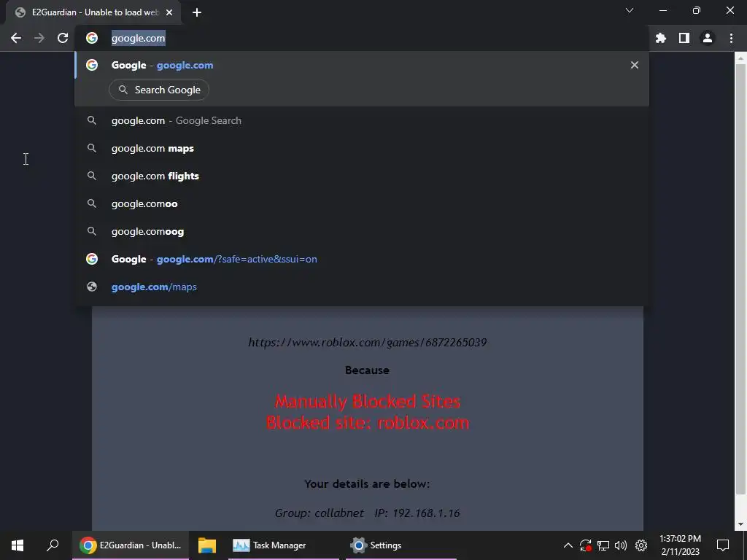Open the google.com/?safe=active&ssui=on suggestion
The image size is (747, 560).
[362, 259]
